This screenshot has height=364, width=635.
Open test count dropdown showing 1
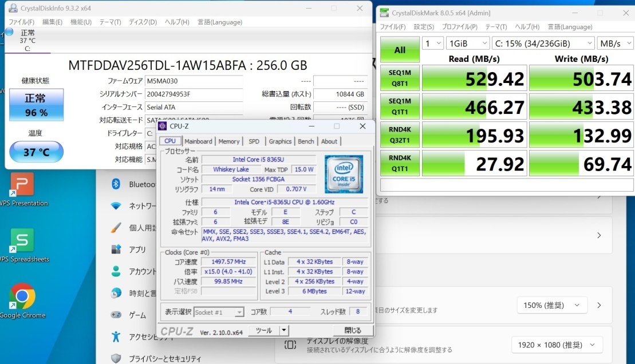(432, 43)
